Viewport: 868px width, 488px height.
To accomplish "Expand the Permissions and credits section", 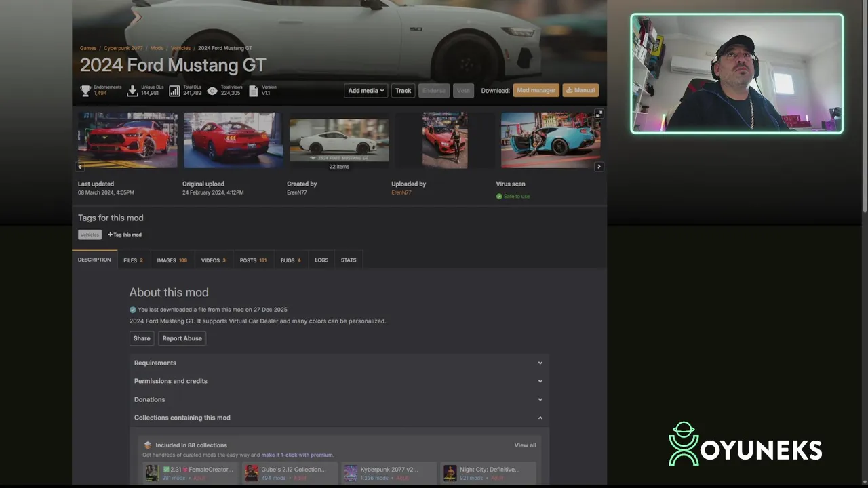I will [339, 381].
